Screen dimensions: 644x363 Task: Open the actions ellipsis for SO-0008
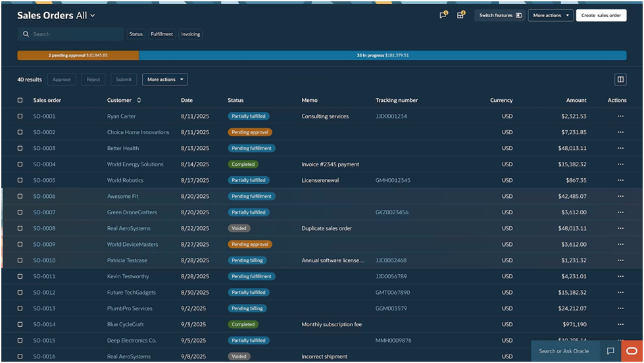point(620,229)
